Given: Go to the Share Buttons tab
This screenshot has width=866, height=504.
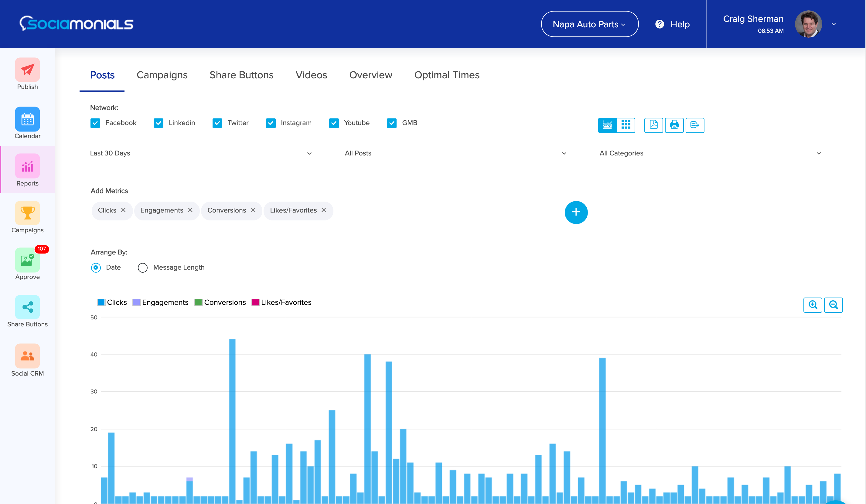Looking at the screenshot, I should 241,75.
